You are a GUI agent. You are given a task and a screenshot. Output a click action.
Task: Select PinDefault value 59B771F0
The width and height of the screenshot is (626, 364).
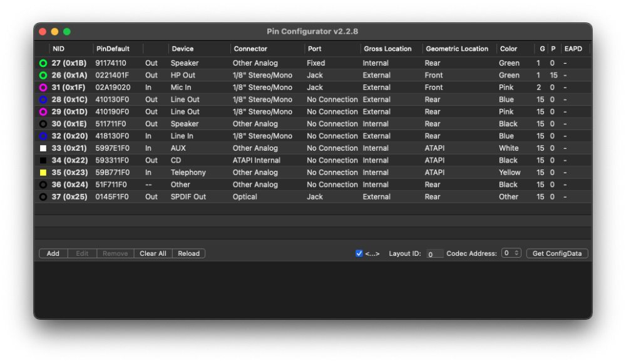[112, 173]
